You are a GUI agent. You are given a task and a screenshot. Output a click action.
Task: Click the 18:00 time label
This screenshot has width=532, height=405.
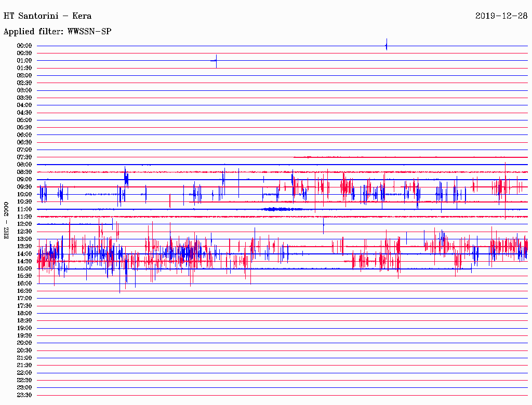24,314
